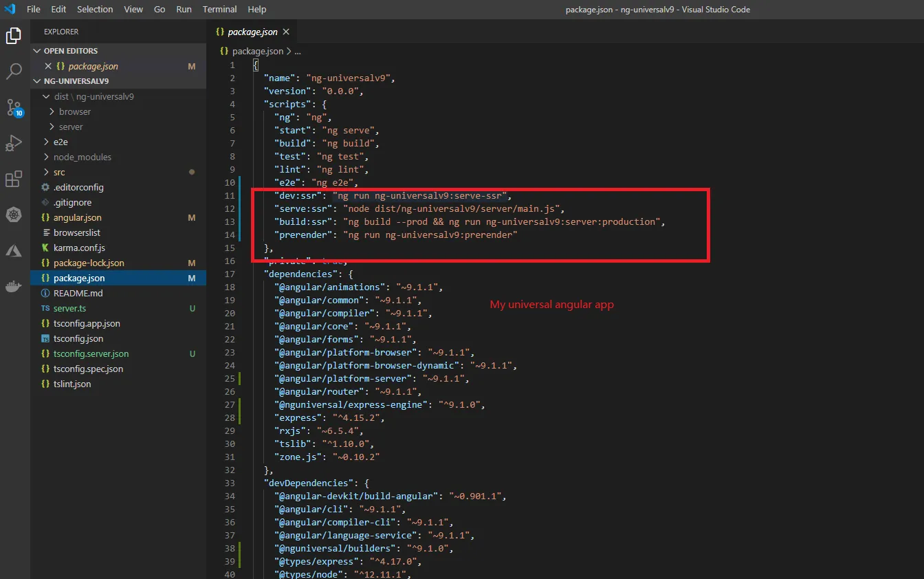Open Source Control view with 10 badge
This screenshot has width=924, height=579.
point(14,107)
